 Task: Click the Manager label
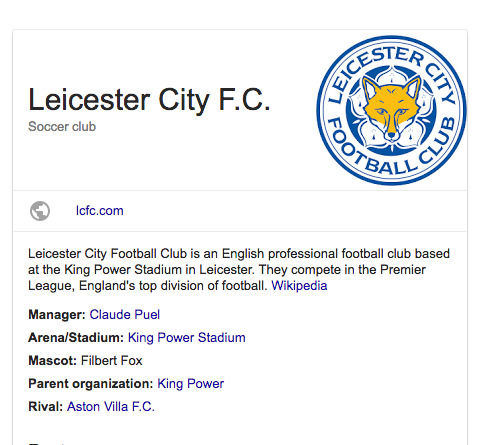pos(57,315)
